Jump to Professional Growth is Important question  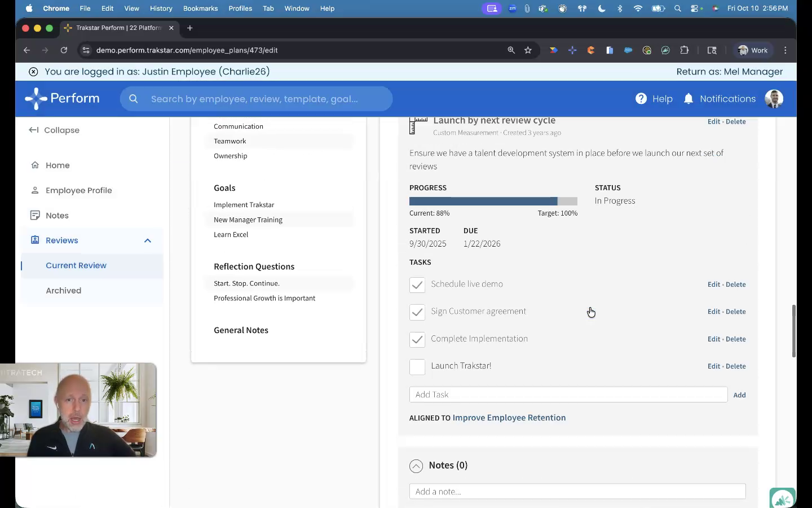coord(264,298)
